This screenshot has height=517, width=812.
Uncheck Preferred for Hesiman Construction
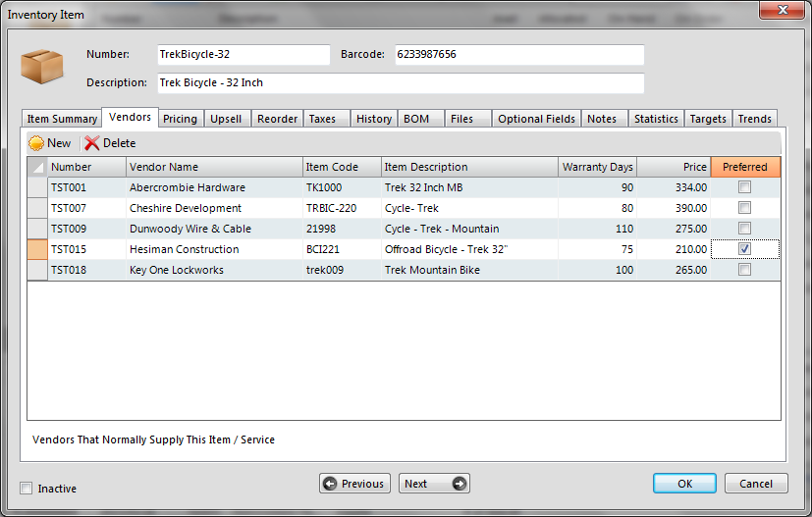[744, 249]
